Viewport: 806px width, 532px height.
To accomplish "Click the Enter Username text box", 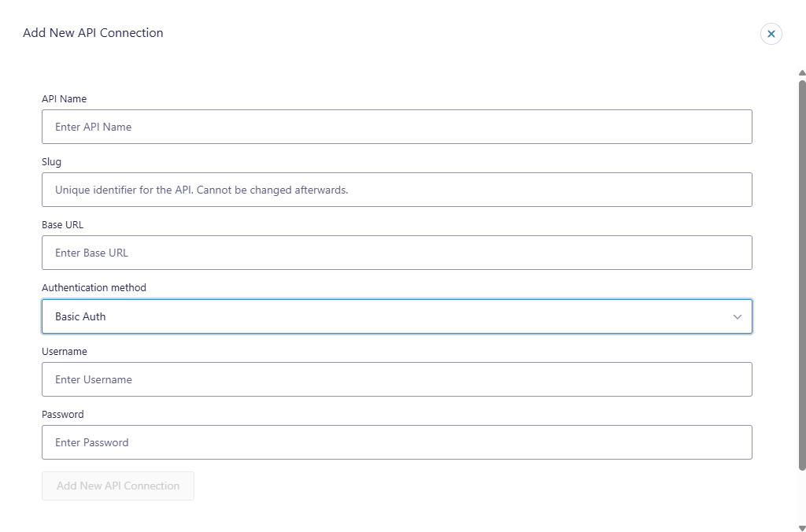I will point(396,379).
